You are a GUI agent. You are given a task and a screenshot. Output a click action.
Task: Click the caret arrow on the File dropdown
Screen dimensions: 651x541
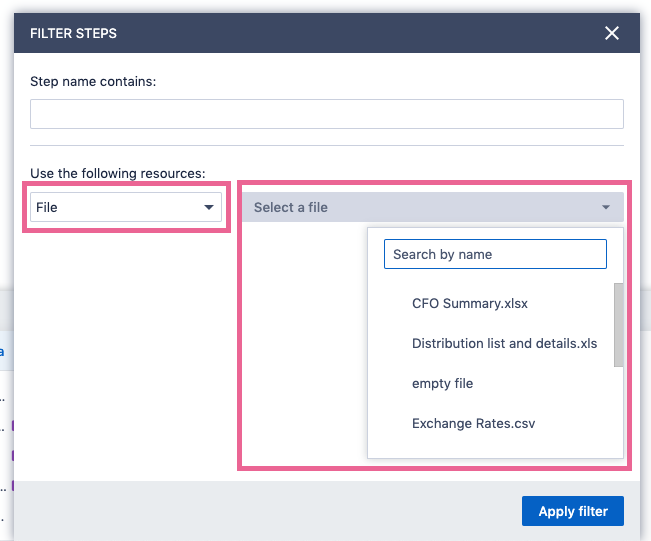point(209,207)
